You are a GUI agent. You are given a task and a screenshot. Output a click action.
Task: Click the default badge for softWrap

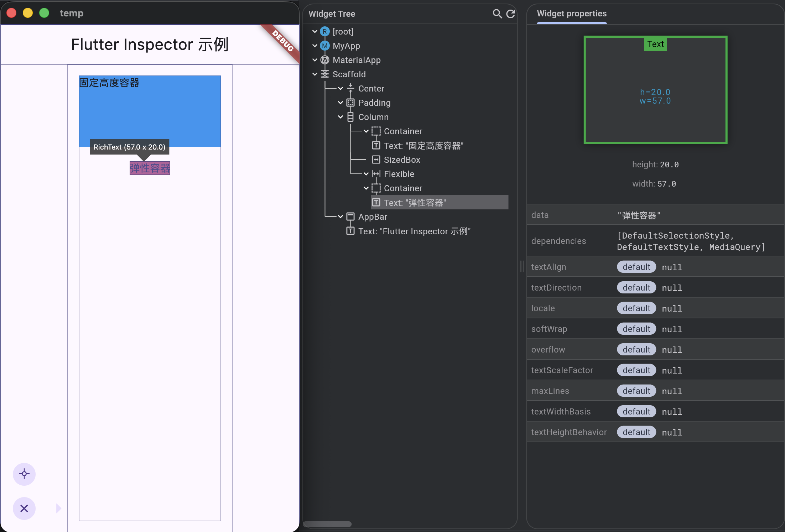636,329
